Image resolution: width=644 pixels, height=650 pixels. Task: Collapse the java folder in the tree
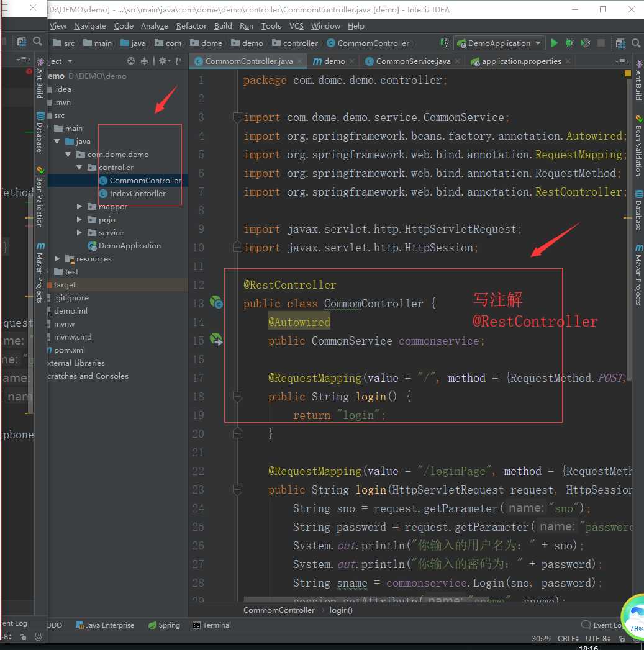point(57,142)
